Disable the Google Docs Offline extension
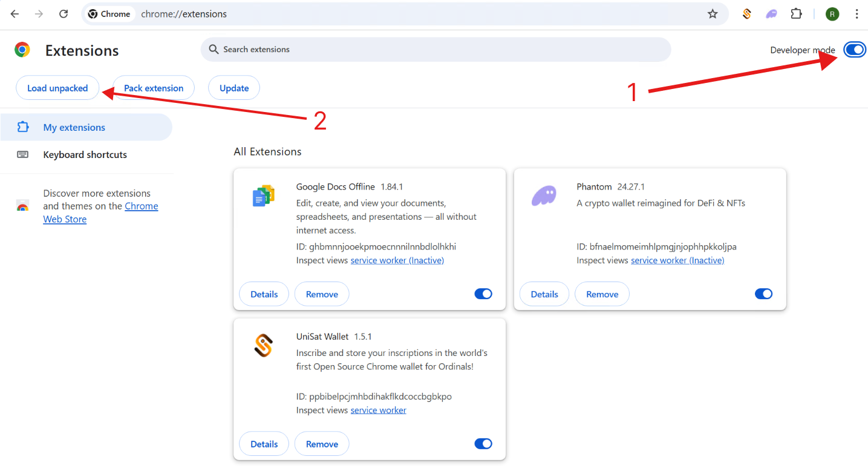The height and width of the screenshot is (468, 868). [483, 294]
